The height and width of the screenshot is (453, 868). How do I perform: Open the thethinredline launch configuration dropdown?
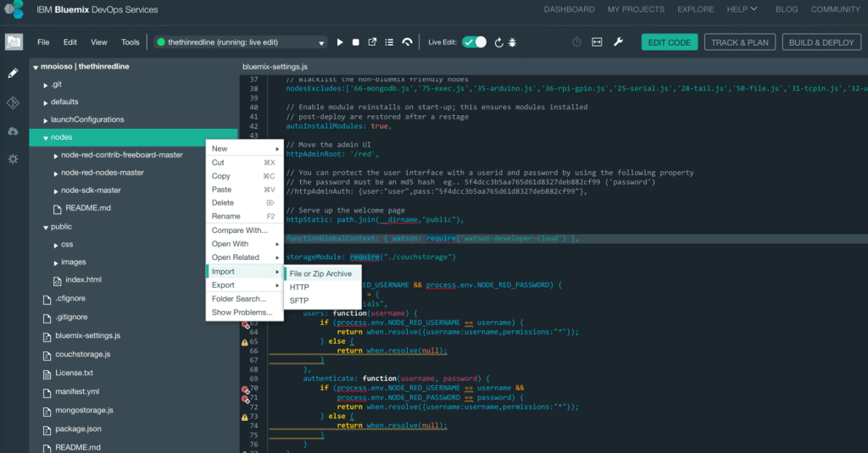pos(241,42)
